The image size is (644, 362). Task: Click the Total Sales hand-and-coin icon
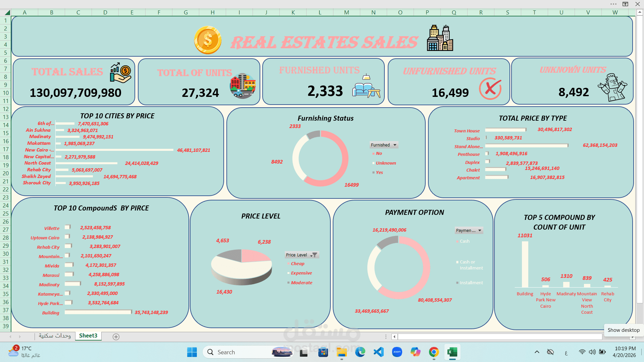[120, 73]
